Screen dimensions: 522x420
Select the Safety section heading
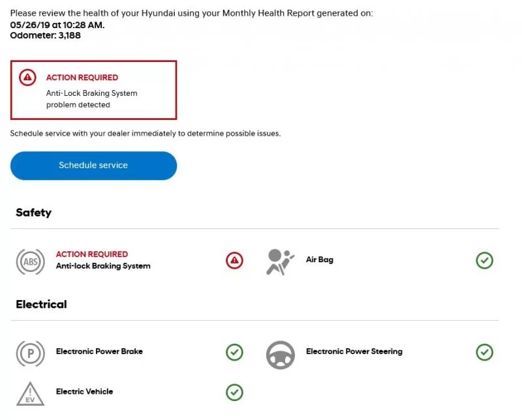pos(33,213)
